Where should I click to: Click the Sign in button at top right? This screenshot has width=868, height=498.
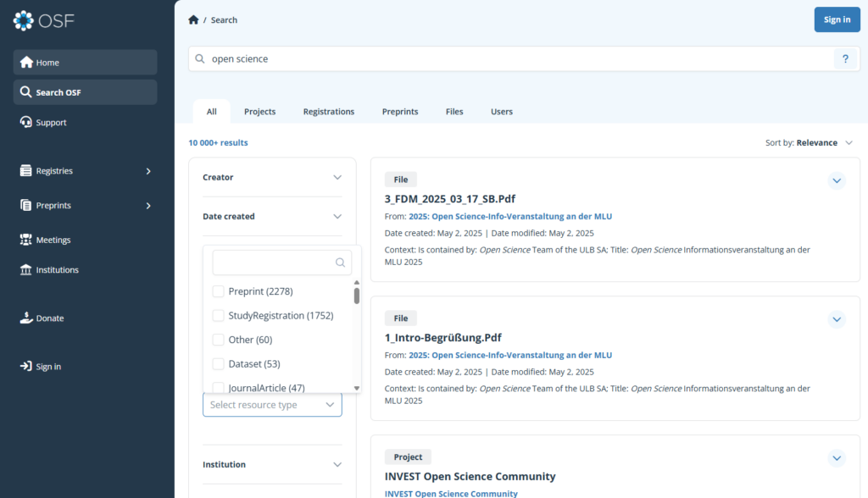pos(837,19)
